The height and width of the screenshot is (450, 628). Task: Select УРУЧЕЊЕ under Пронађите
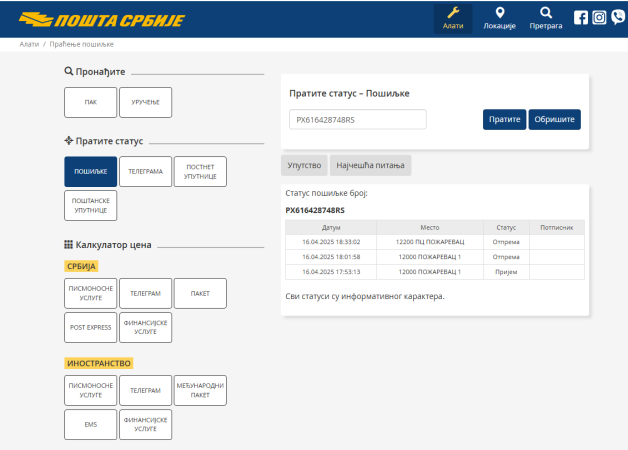[x=145, y=102]
